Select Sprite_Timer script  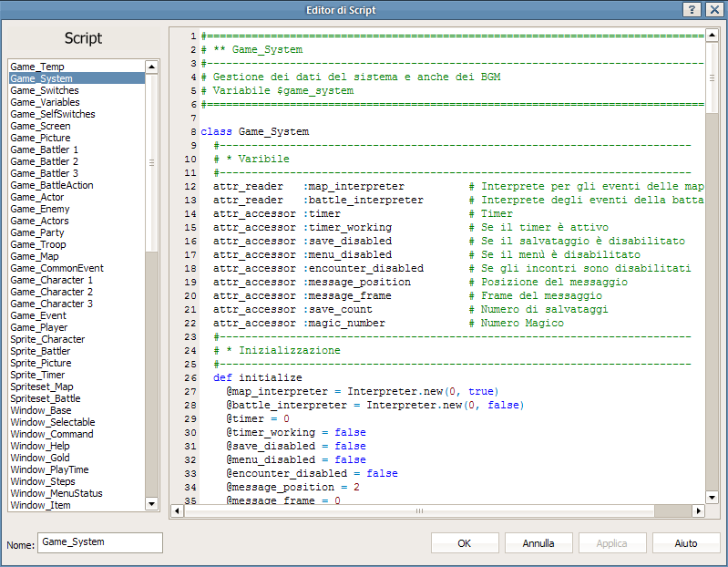(x=77, y=375)
